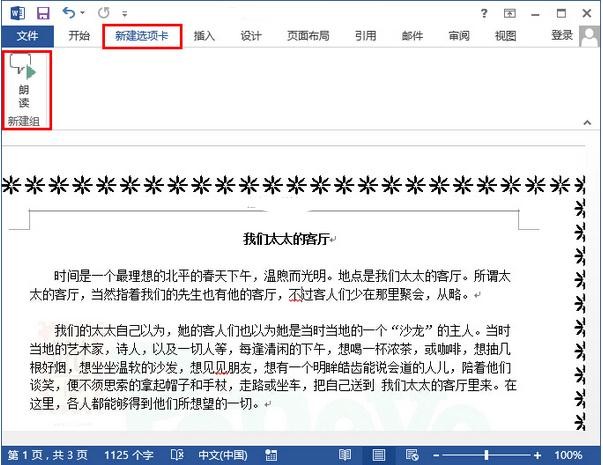Image resolution: width=603 pixels, height=465 pixels.
Task: Click the 朗读 speak button
Action: (x=24, y=82)
